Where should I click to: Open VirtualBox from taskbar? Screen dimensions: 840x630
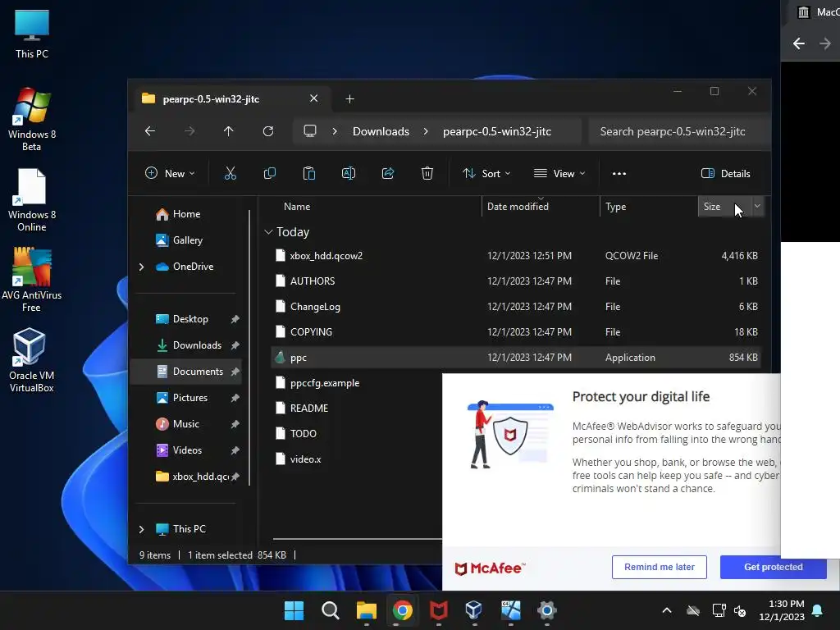474,610
